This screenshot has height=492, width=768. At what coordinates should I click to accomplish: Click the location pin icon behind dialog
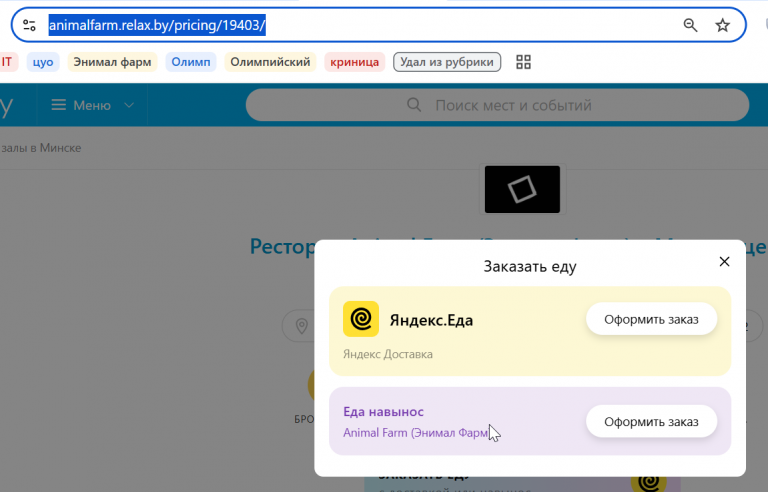click(302, 325)
